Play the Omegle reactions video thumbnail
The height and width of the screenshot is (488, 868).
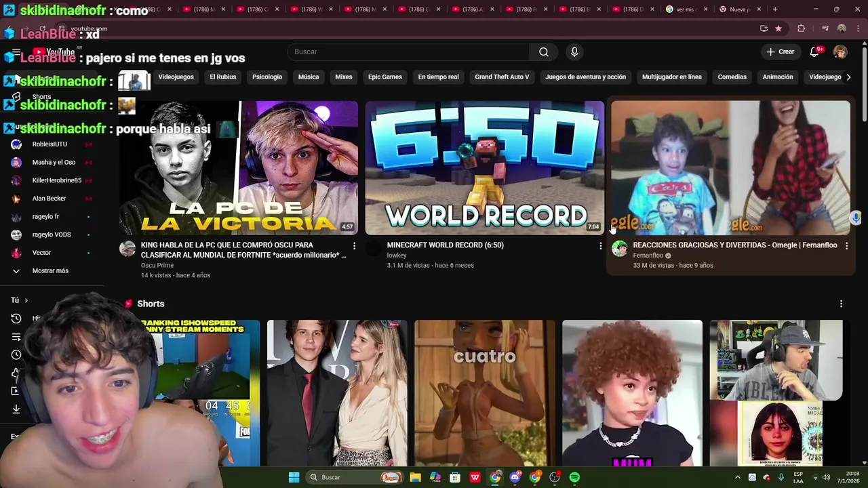click(731, 167)
